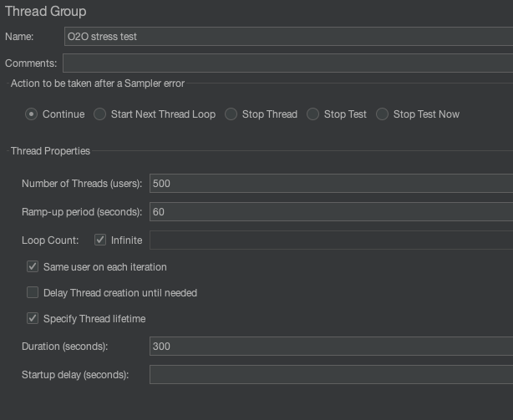Click the Loop Count label
This screenshot has height=420, width=513.
click(50, 240)
